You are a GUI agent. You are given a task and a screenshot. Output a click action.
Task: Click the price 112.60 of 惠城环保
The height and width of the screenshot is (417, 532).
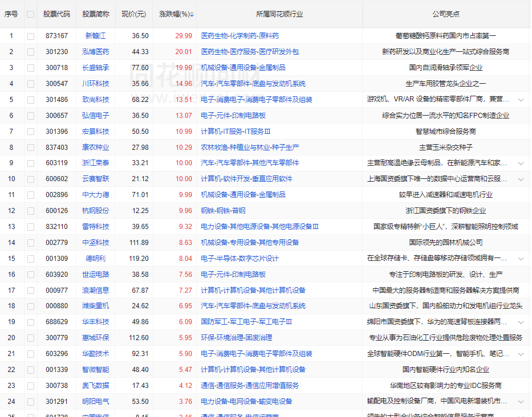pyautogui.click(x=139, y=338)
